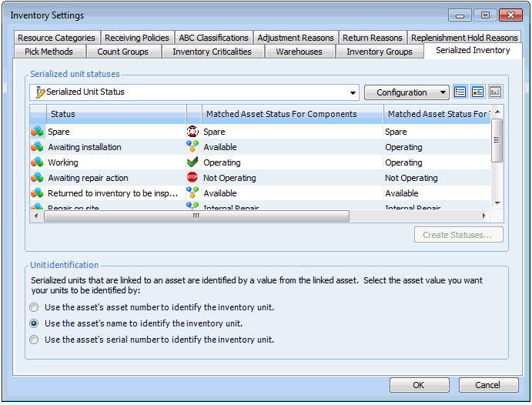Click the Spare matched asset status icon
The width and height of the screenshot is (532, 405).
tap(192, 132)
